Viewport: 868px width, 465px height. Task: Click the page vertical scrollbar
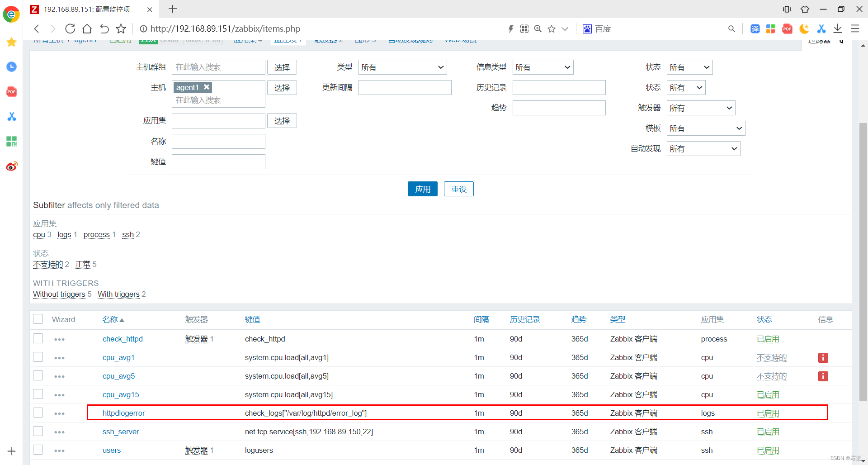pyautogui.click(x=863, y=261)
